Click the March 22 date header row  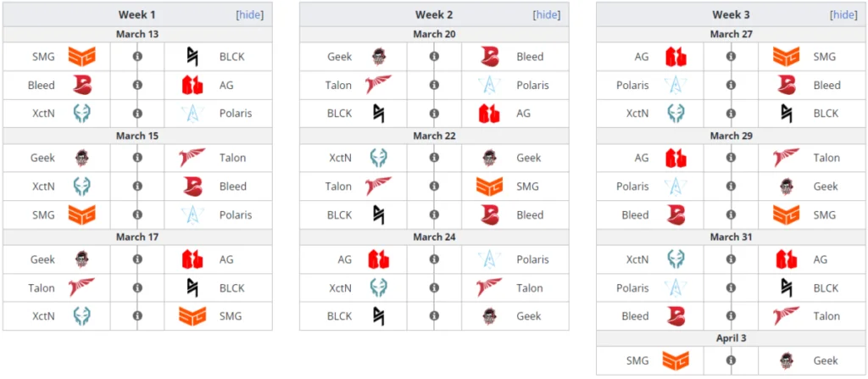[434, 136]
